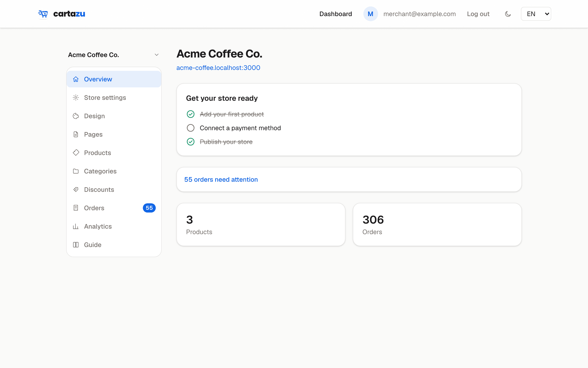This screenshot has width=588, height=368.
Task: Click the Orders receipt icon
Action: [x=76, y=208]
